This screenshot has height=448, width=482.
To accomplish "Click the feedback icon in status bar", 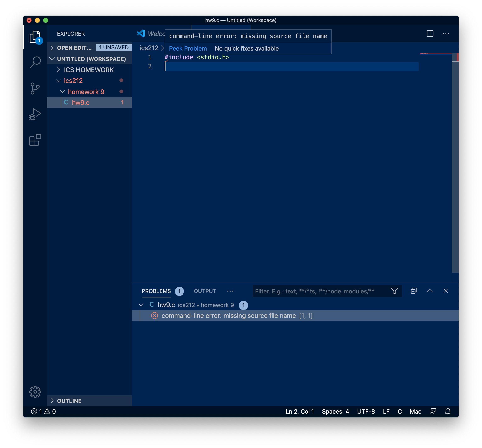I will pos(433,411).
